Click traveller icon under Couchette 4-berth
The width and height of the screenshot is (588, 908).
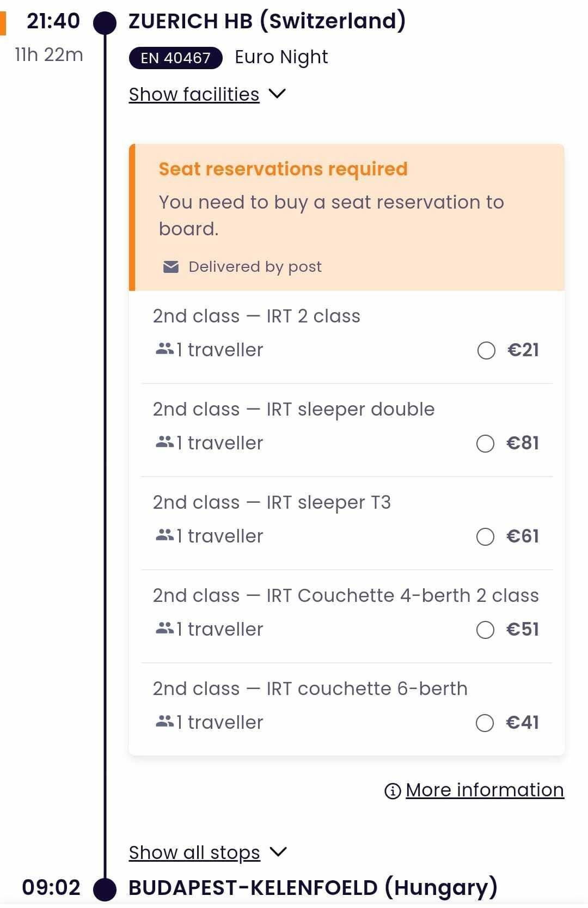click(x=164, y=629)
